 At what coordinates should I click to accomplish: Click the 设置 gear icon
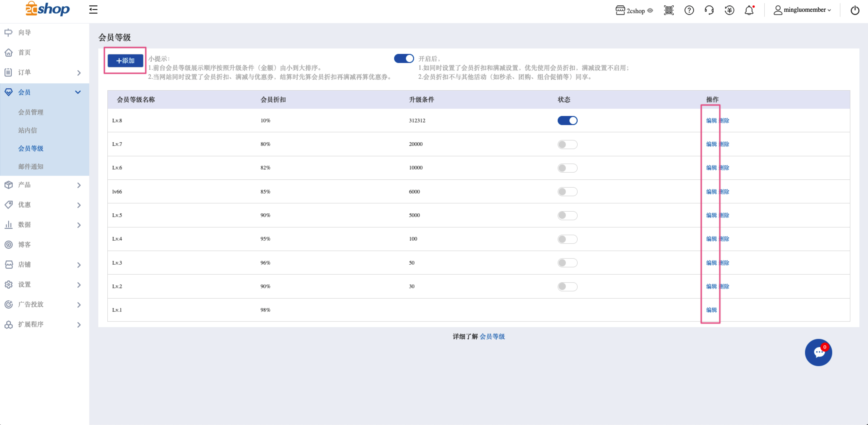[8, 285]
